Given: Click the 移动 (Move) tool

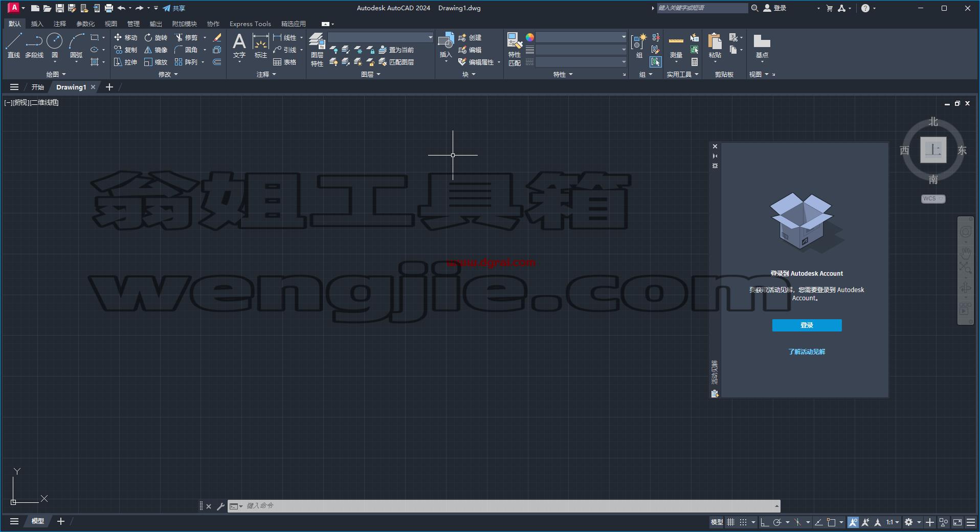Looking at the screenshot, I should [x=125, y=37].
